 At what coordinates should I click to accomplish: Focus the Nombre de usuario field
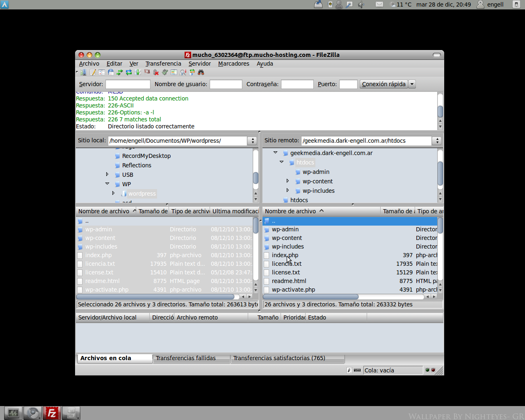[x=226, y=84]
